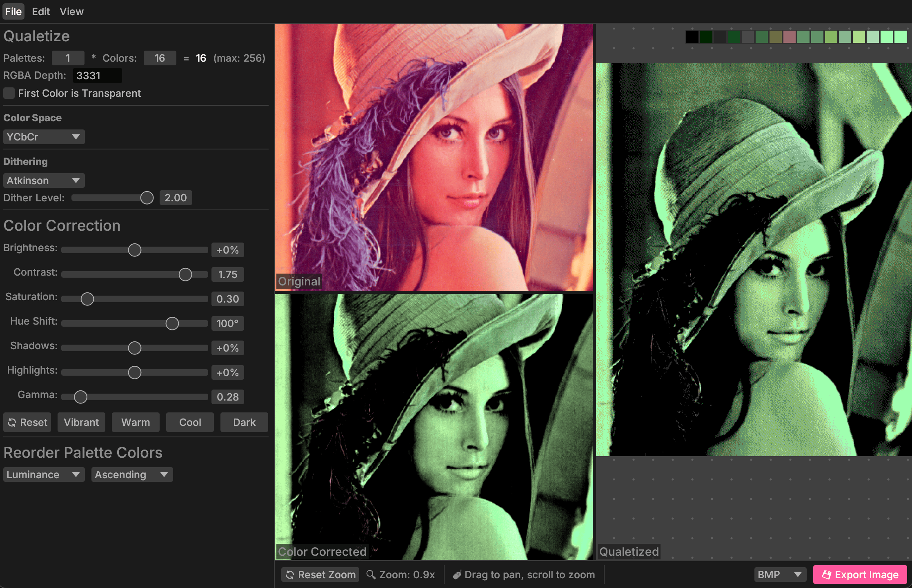Click the Contrast slider handle

(x=185, y=274)
